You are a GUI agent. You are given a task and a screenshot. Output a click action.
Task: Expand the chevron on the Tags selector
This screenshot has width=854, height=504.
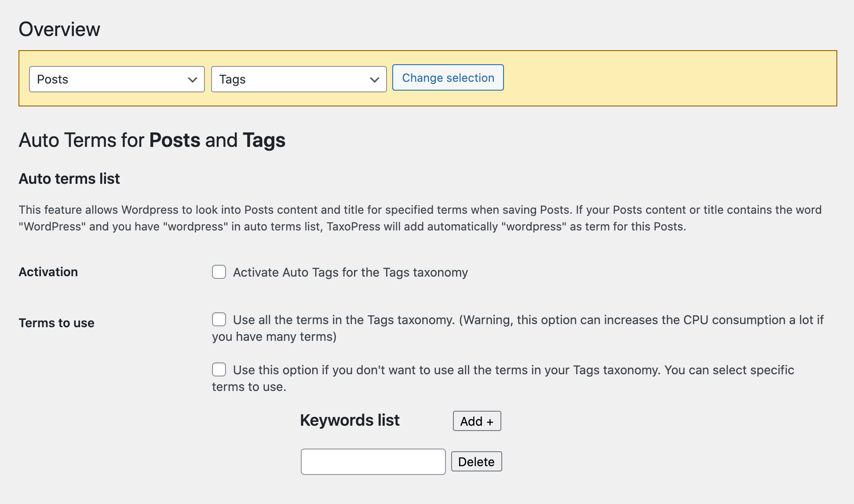point(374,79)
